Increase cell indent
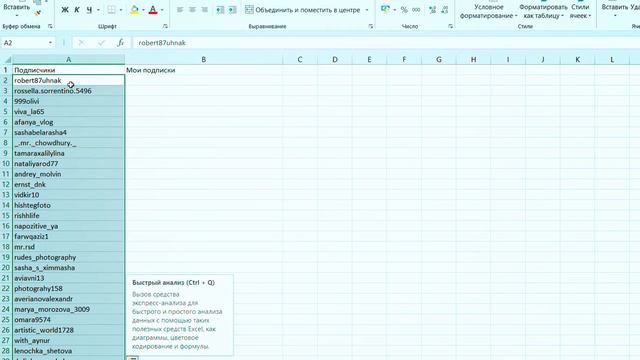 [232, 10]
